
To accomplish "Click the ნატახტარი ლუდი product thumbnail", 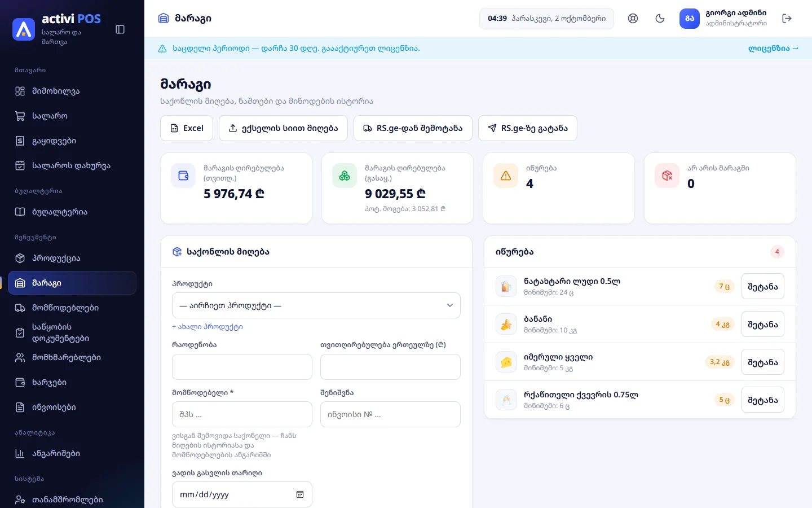I will coord(506,287).
